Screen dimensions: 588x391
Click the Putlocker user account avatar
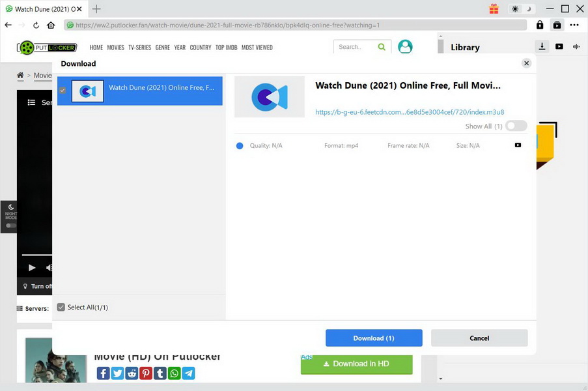tap(405, 47)
